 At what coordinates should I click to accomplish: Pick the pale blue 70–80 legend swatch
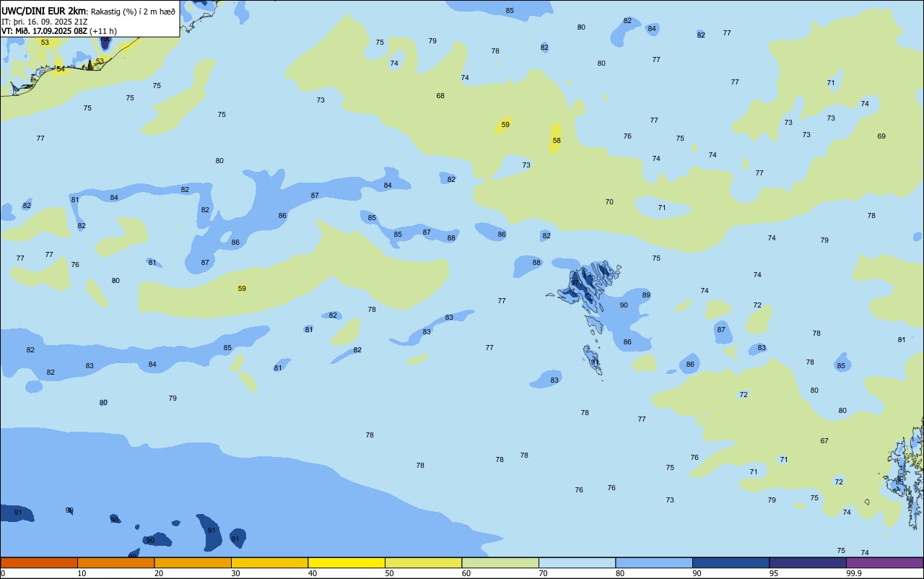[x=577, y=562]
